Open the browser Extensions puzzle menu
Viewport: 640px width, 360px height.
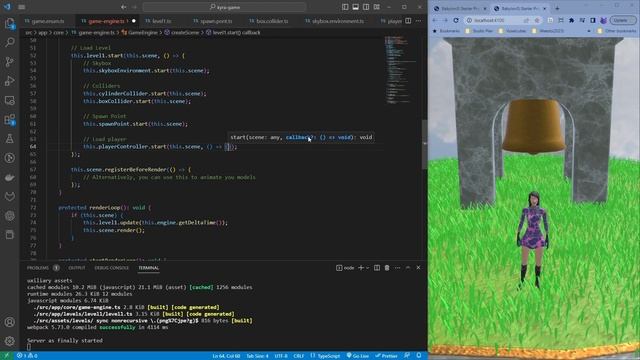571,20
